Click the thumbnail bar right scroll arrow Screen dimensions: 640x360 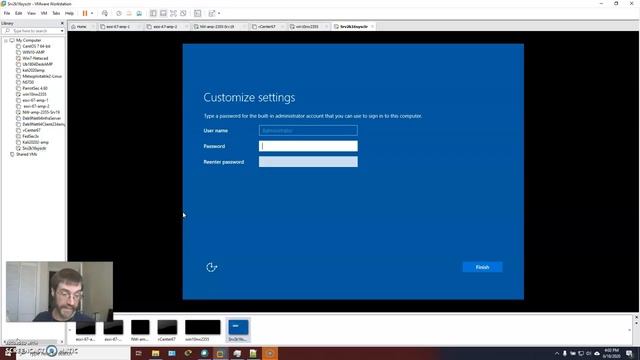tap(630, 330)
